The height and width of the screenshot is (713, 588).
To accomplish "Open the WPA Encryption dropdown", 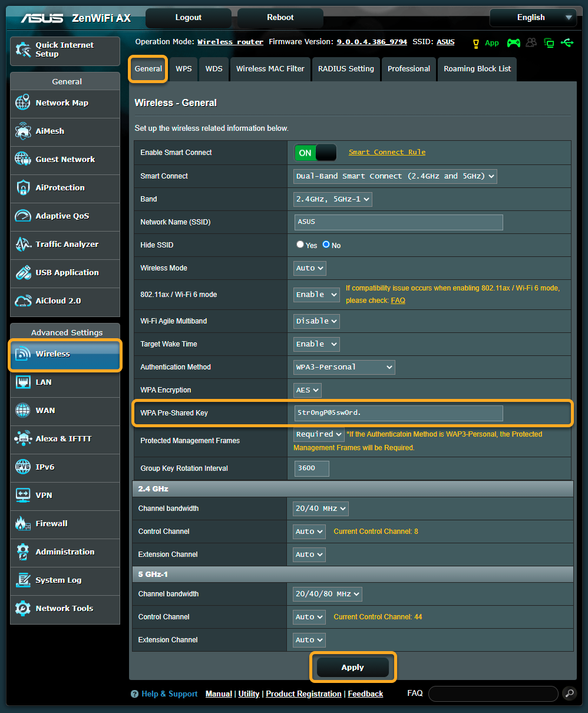I will 308,390.
